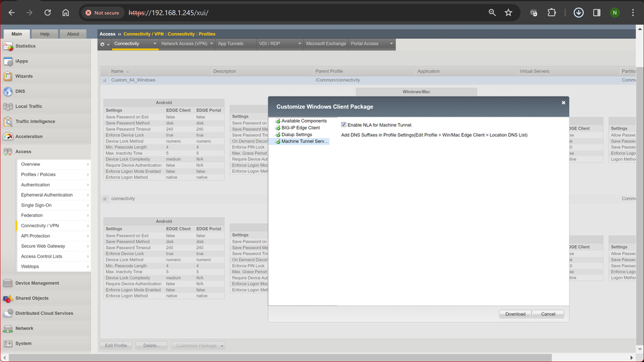Select BIG-IP Edge Client component
Viewport: 644px width, 362px height.
click(x=300, y=128)
